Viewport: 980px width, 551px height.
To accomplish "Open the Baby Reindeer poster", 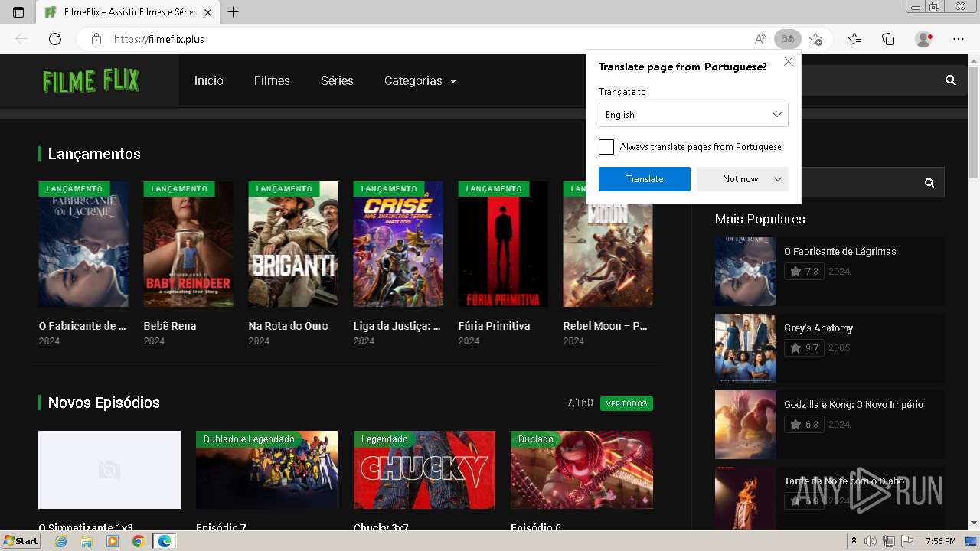I will coord(188,244).
